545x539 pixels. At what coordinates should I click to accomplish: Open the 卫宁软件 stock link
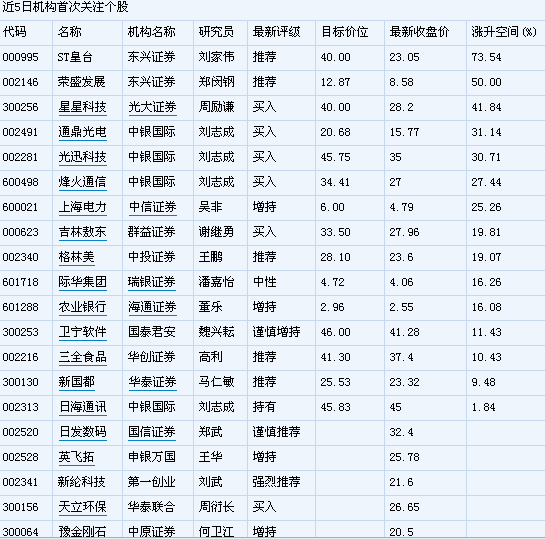coord(83,332)
